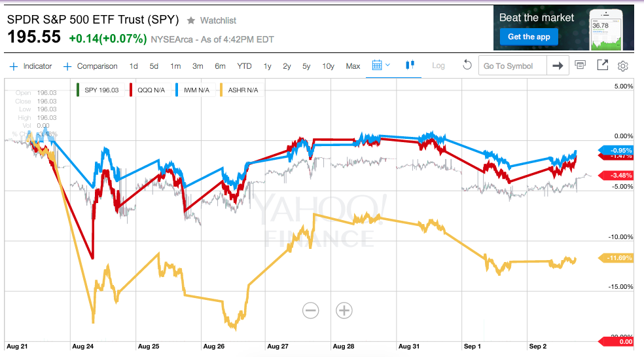Add SPY to Watchlist via star icon
The width and height of the screenshot is (644, 357).
(191, 20)
